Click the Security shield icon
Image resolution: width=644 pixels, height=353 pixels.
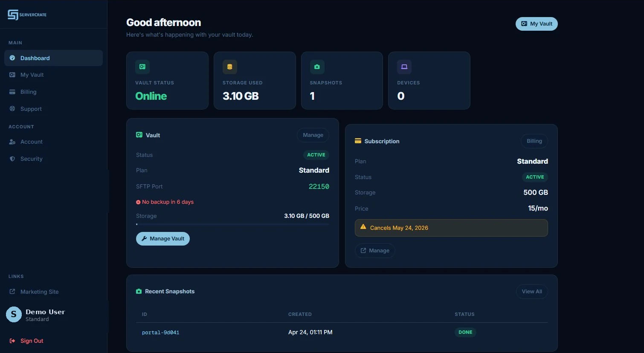(12, 159)
